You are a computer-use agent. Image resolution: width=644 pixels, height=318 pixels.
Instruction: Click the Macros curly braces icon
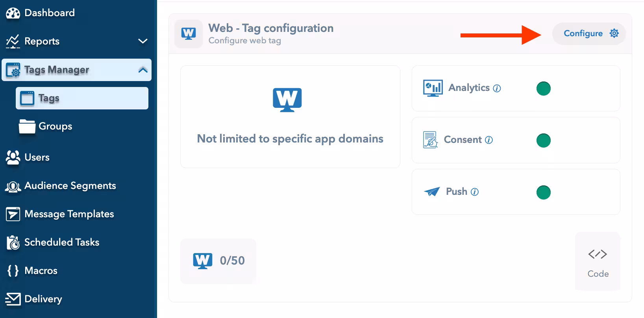point(13,271)
